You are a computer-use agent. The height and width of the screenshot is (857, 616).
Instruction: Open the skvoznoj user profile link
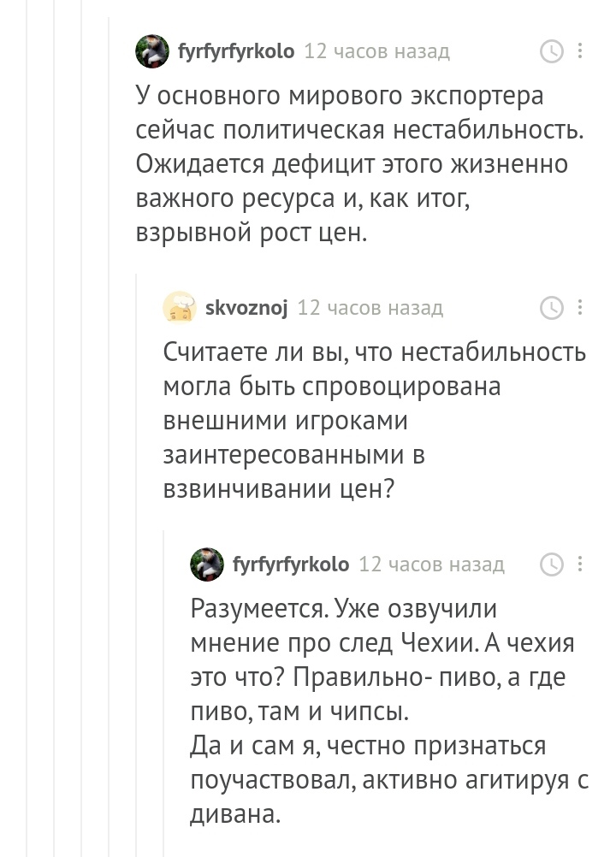tap(246, 307)
